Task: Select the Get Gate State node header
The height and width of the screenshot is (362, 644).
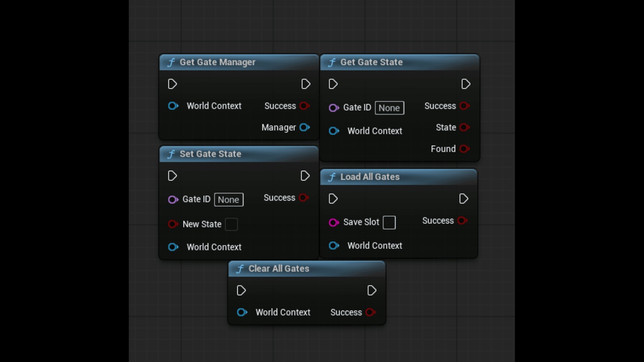Action: tap(371, 62)
